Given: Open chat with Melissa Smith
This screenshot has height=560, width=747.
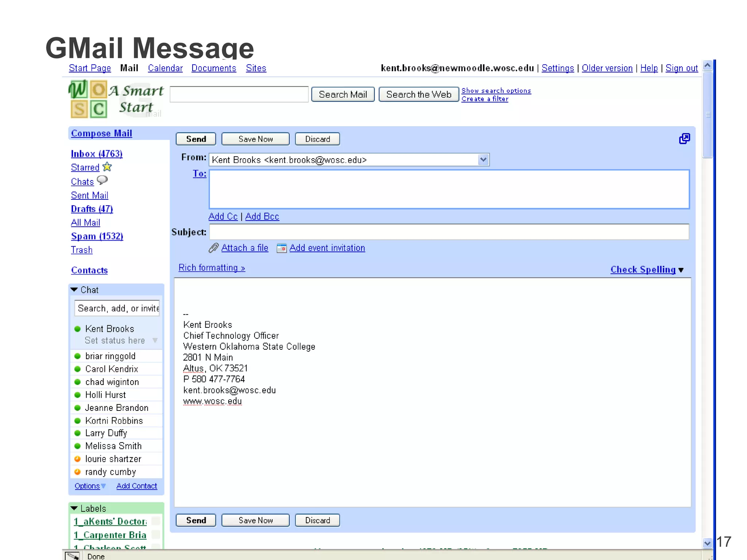Looking at the screenshot, I should coord(113,446).
